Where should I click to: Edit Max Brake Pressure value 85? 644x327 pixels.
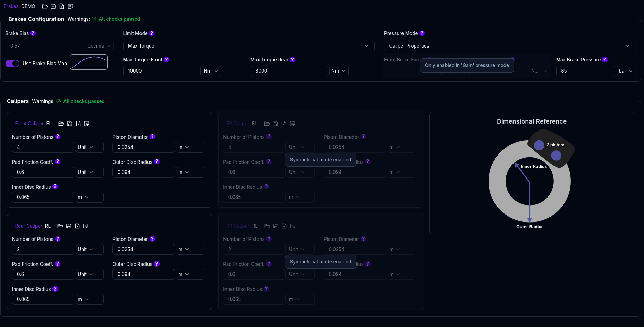coord(586,71)
